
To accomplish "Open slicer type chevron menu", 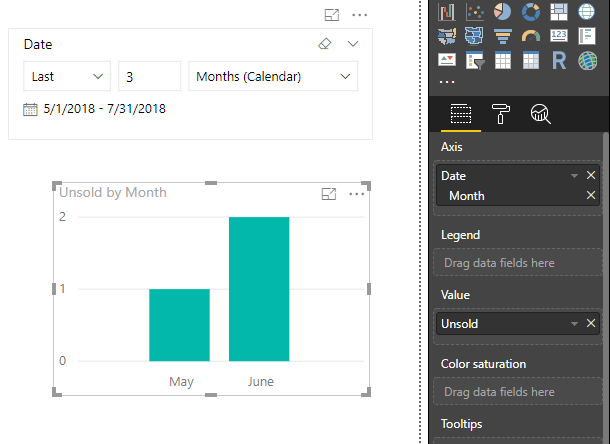I will point(353,44).
